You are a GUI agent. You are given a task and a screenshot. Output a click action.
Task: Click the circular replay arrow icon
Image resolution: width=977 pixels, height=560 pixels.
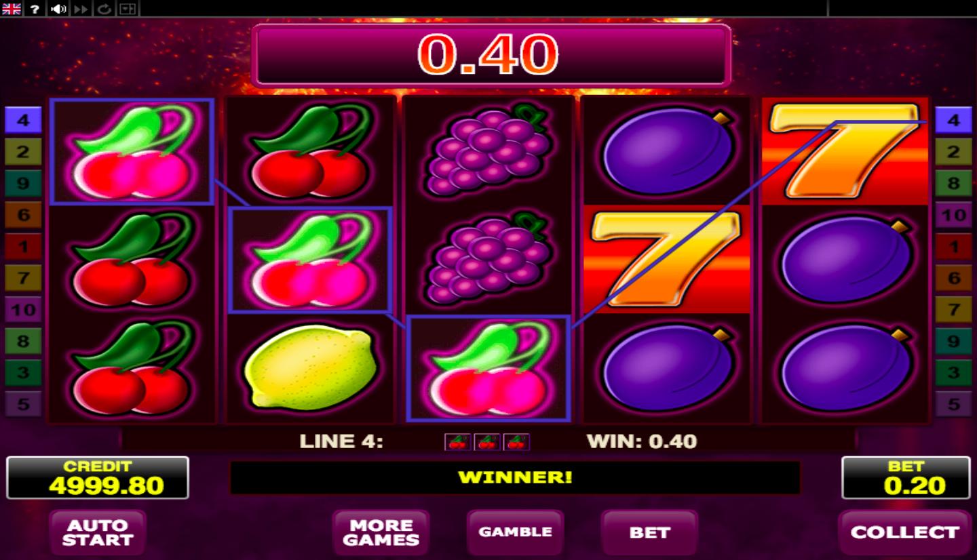(104, 9)
